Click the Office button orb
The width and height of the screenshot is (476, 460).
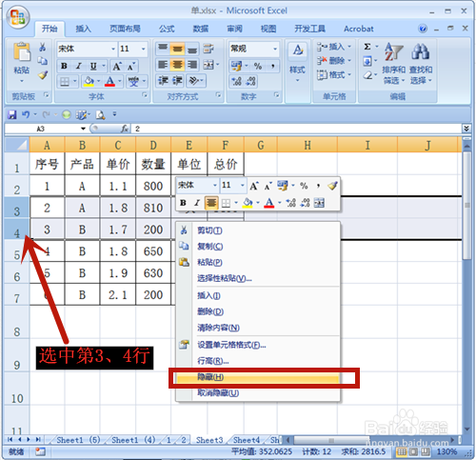click(18, 17)
